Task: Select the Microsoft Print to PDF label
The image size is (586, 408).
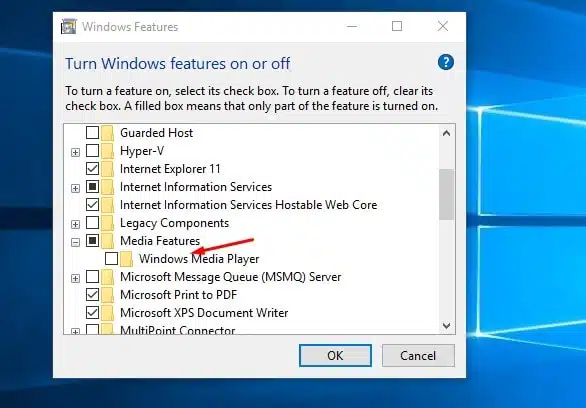Action: pyautogui.click(x=179, y=295)
